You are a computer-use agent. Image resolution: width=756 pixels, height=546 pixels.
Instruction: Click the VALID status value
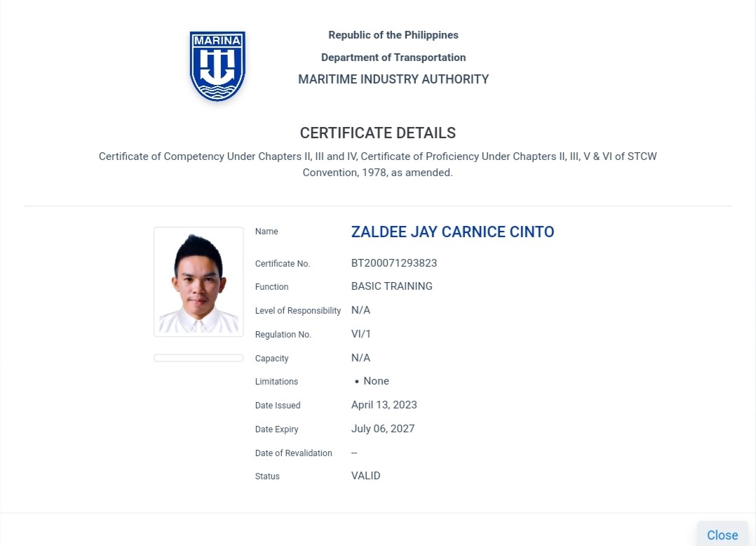[x=365, y=476]
